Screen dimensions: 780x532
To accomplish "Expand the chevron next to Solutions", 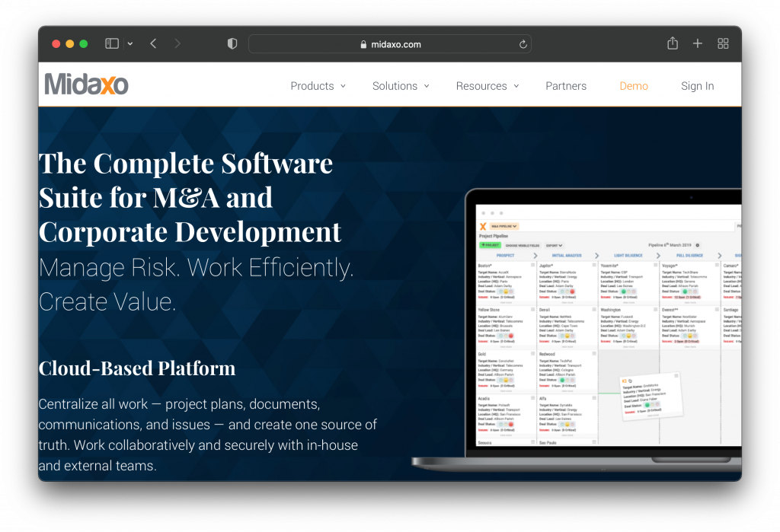I will (427, 86).
